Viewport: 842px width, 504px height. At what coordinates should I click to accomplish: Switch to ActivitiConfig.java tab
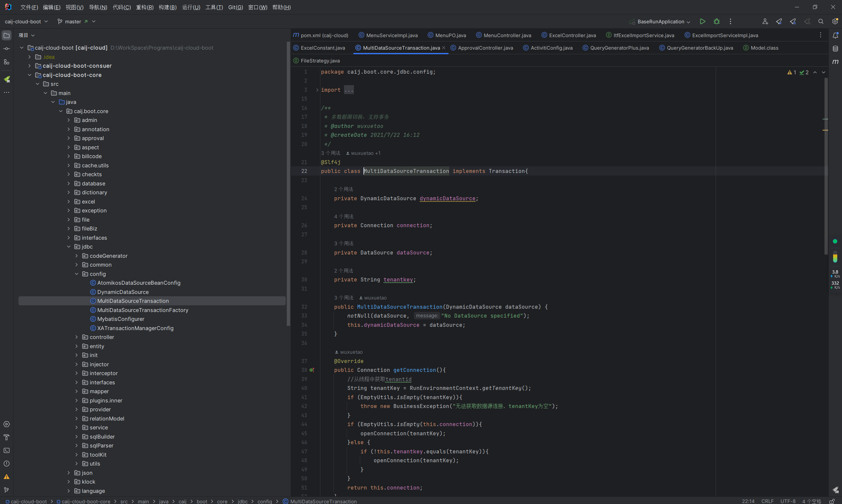548,48
